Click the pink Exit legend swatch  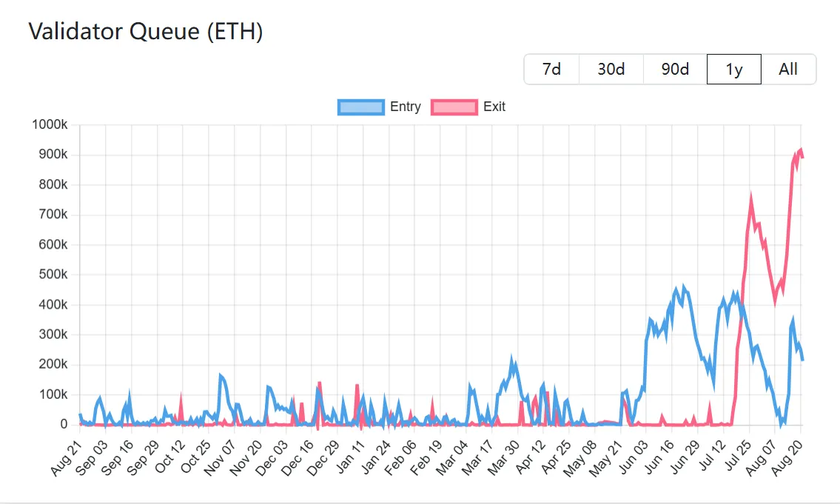(x=454, y=107)
